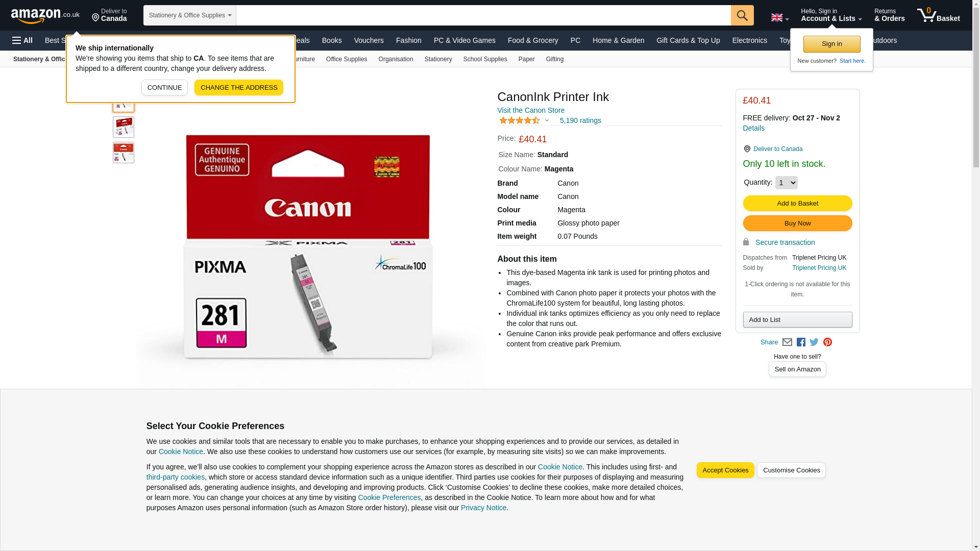Viewport: 980px width, 551px height.
Task: Open the UK flag language selector
Action: click(779, 17)
